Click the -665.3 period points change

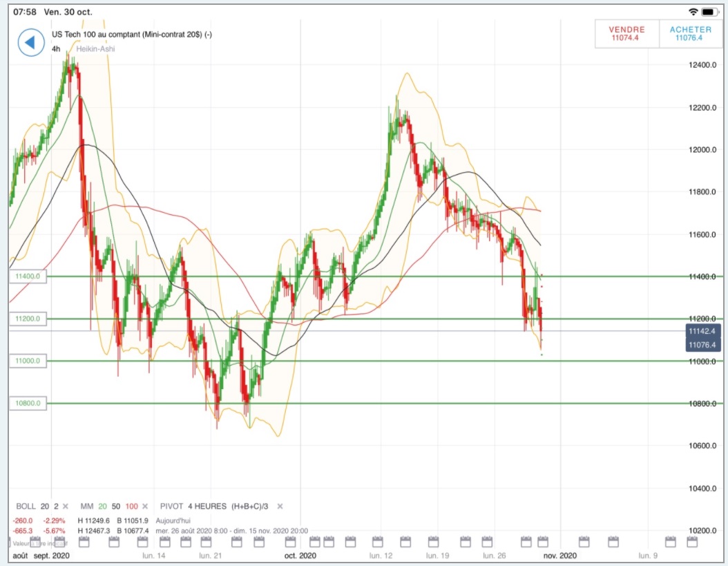click(x=23, y=531)
